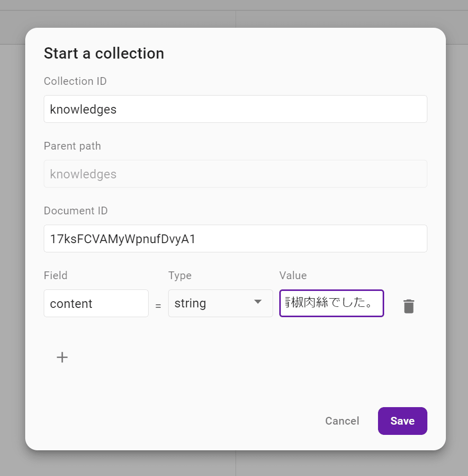Click the Field column label
Image resolution: width=468 pixels, height=476 pixels.
[x=56, y=276]
